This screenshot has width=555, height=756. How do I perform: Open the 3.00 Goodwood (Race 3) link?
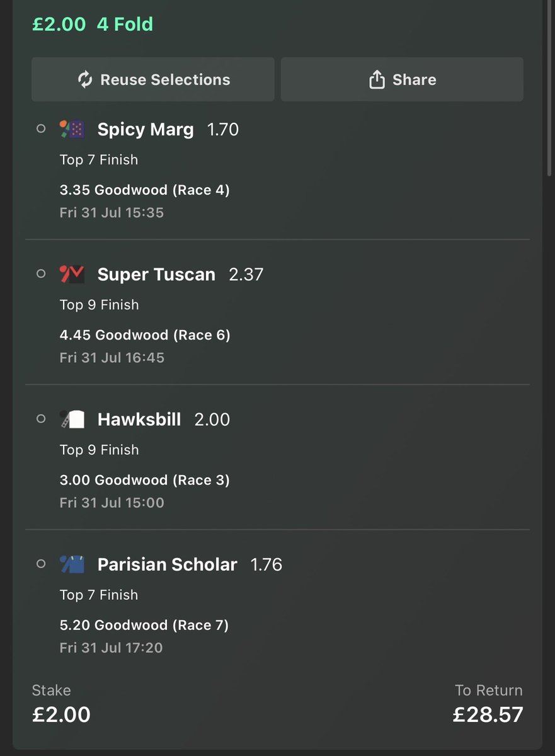pyautogui.click(x=145, y=480)
